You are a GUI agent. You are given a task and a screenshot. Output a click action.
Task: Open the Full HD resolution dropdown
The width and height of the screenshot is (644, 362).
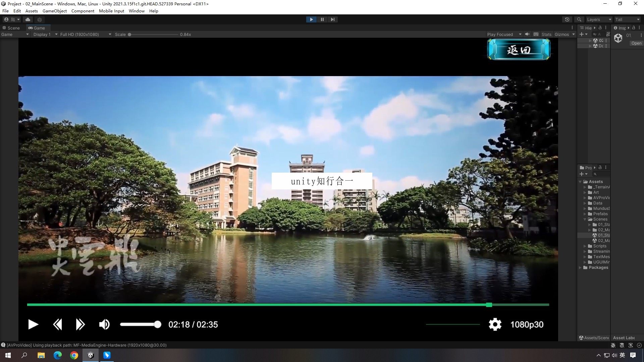click(x=86, y=34)
